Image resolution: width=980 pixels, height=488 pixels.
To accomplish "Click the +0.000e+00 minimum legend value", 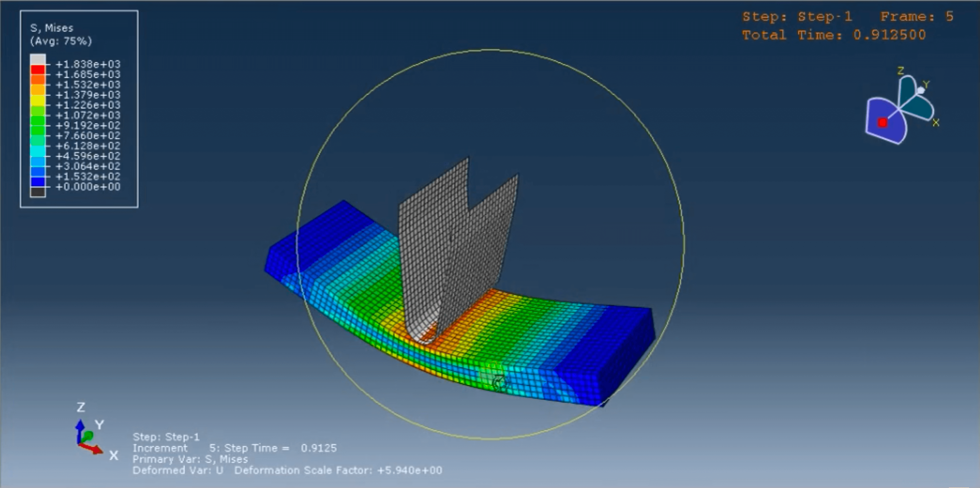I will (88, 187).
